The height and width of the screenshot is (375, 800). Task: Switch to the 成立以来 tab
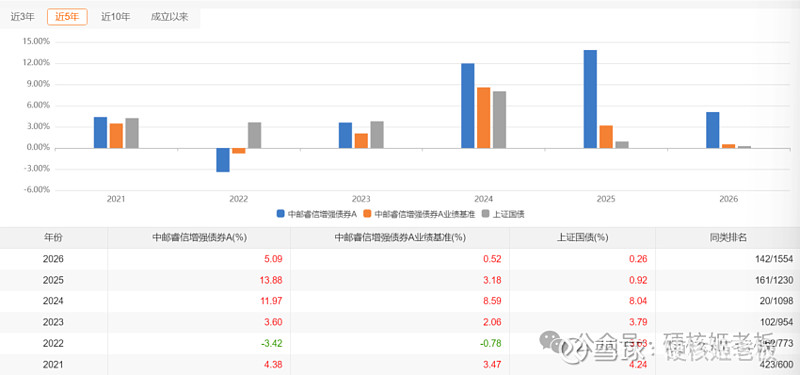click(169, 17)
